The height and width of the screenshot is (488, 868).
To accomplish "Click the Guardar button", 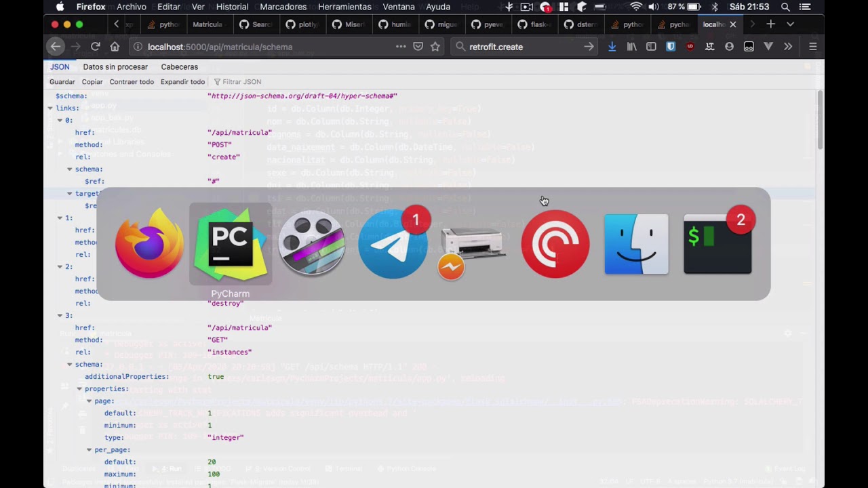I will 62,82.
